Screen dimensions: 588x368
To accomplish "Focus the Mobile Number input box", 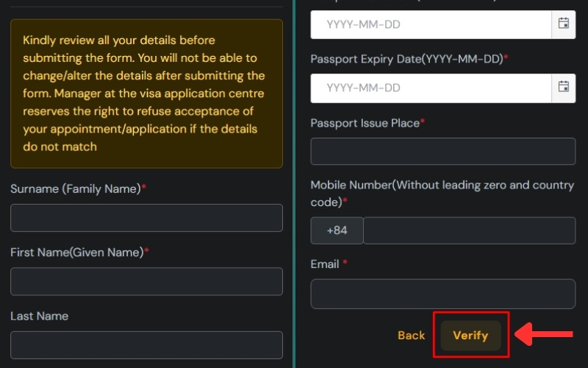I will (x=469, y=230).
